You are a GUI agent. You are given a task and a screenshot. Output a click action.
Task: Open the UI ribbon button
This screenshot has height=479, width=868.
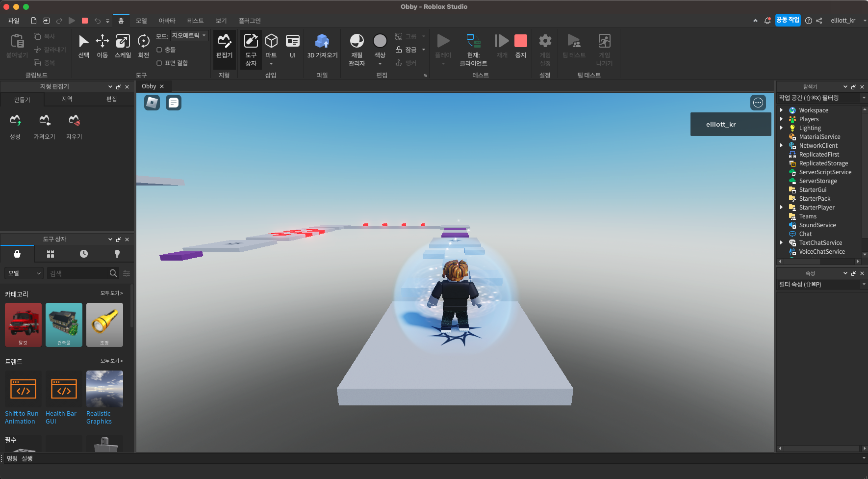click(x=293, y=46)
